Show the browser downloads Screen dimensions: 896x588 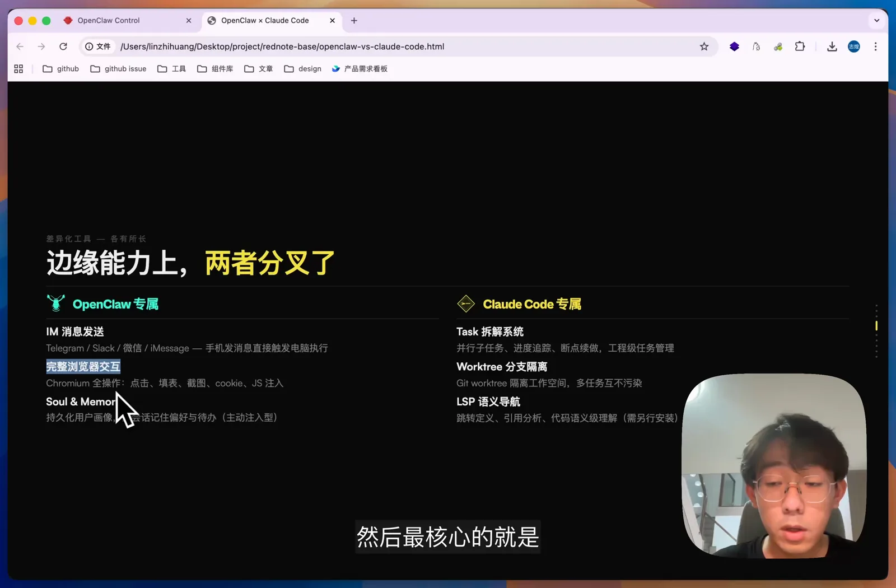[832, 46]
